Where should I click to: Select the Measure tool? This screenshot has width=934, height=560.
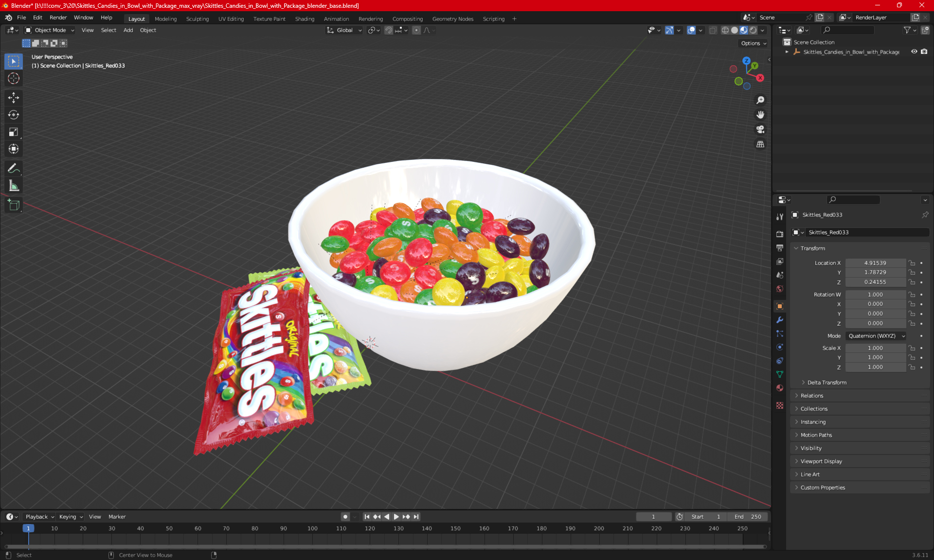[x=13, y=186]
